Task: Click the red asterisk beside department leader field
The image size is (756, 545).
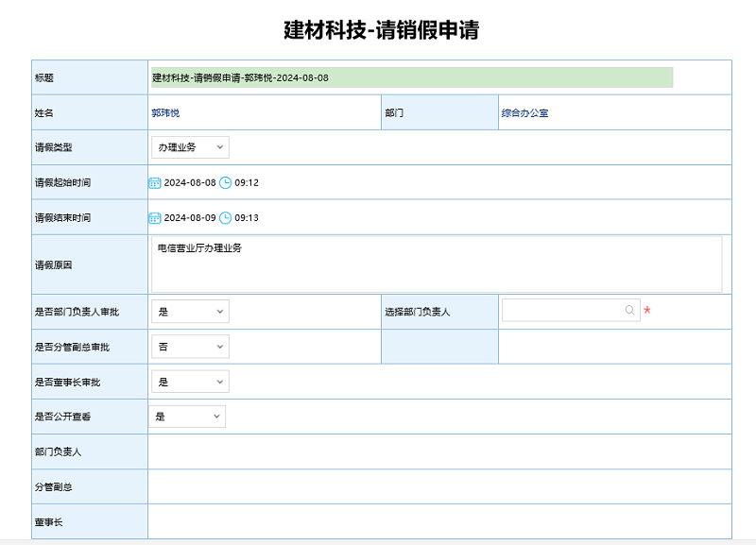Action: [645, 310]
